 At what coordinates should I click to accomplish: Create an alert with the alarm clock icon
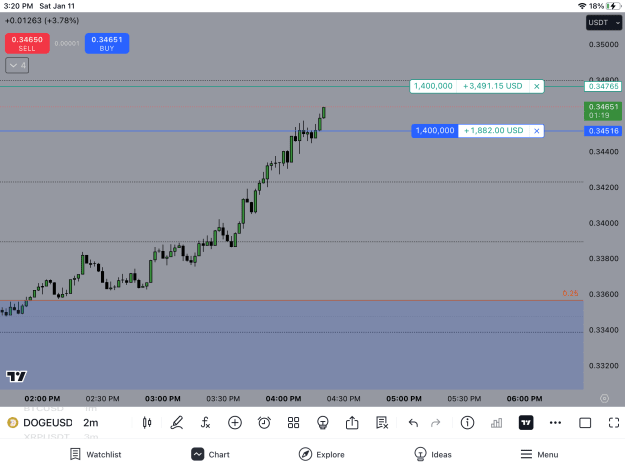[x=264, y=423]
